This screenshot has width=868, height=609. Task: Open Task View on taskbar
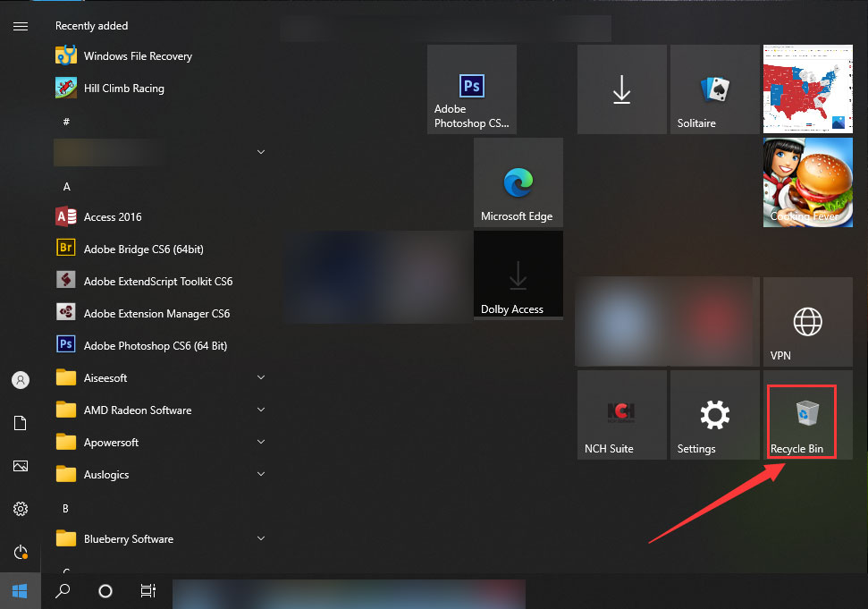click(147, 591)
